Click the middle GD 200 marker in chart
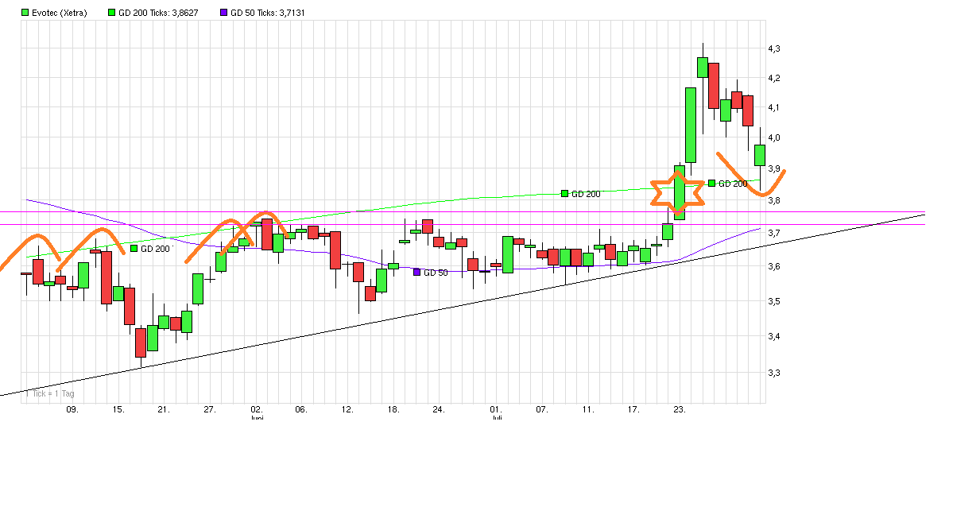 point(564,194)
